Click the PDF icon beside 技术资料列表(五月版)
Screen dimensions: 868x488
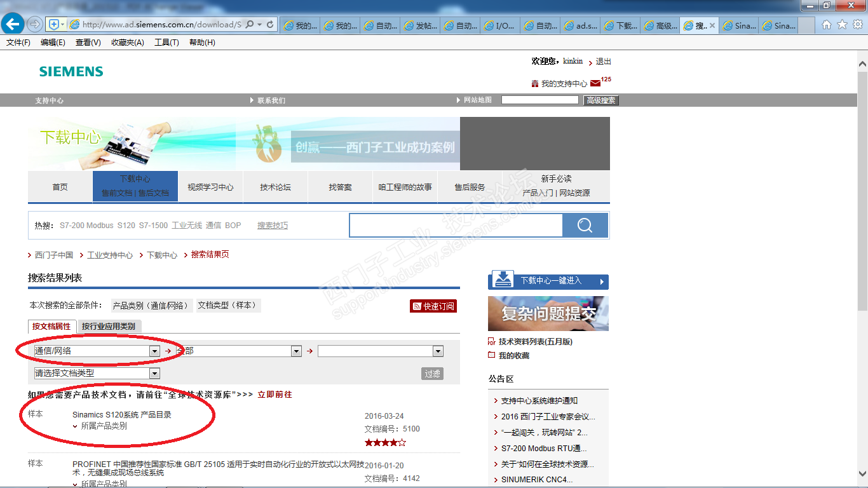point(491,342)
